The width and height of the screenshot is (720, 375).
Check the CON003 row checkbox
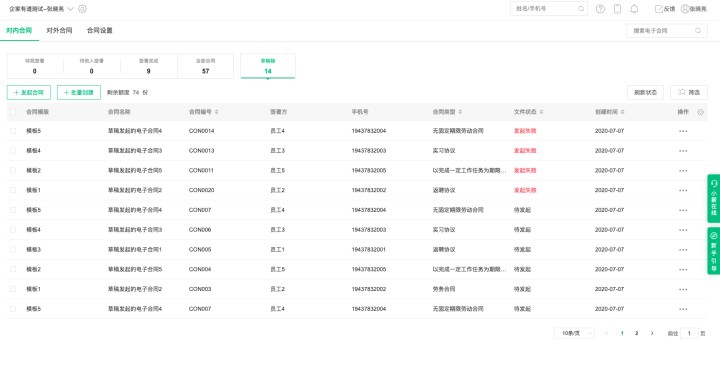point(13,289)
